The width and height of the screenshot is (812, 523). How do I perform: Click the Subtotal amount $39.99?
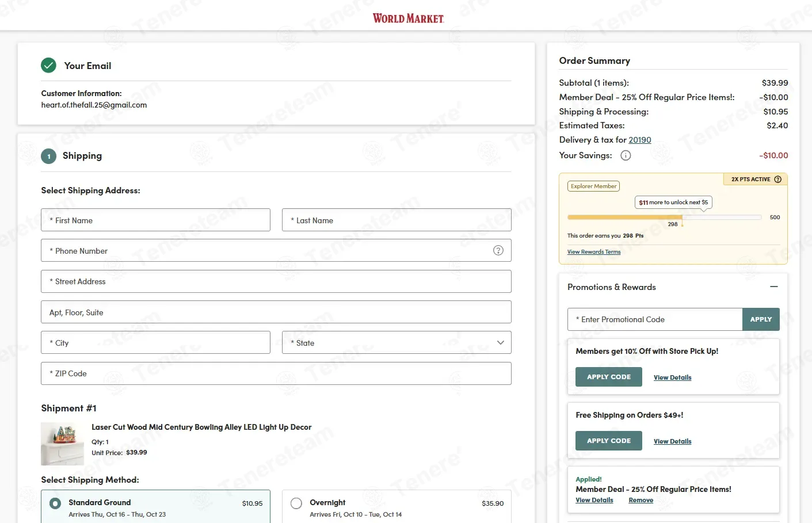775,83
